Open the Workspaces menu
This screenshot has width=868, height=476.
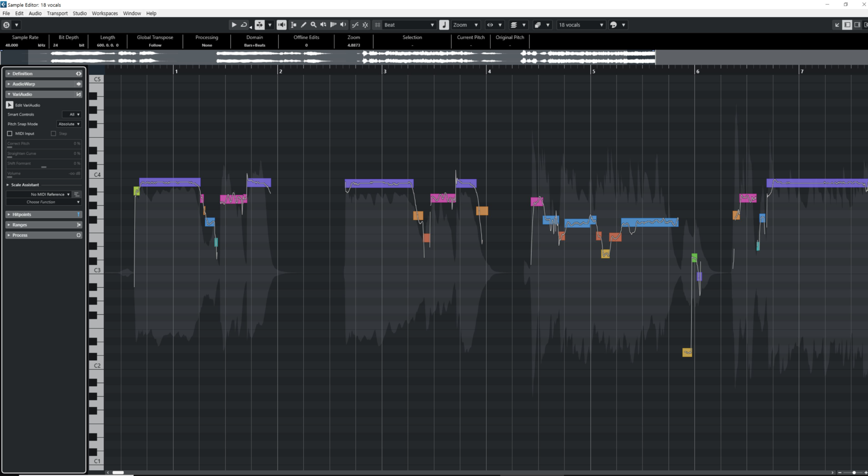click(x=105, y=13)
